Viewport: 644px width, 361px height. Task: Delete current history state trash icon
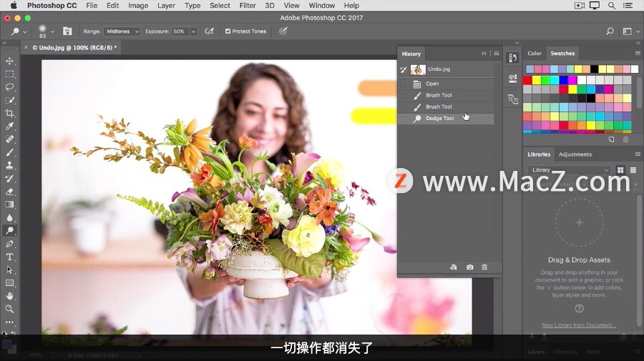(484, 267)
